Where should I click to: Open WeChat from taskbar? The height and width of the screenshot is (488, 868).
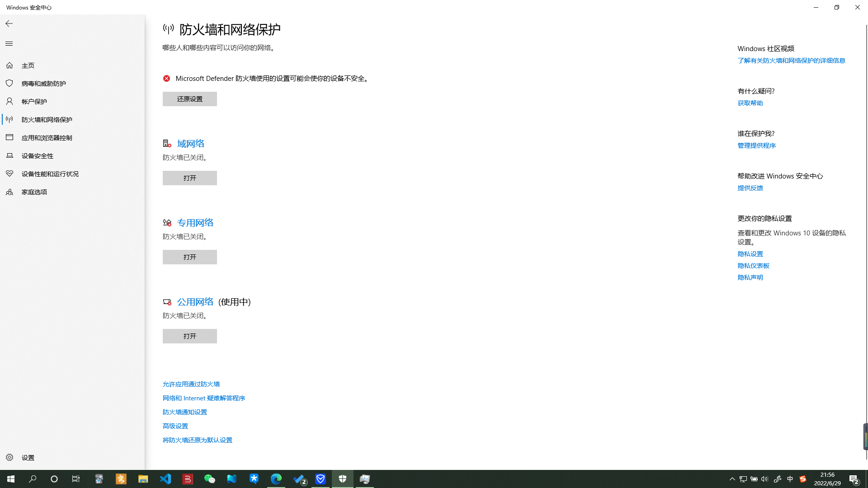click(x=210, y=479)
